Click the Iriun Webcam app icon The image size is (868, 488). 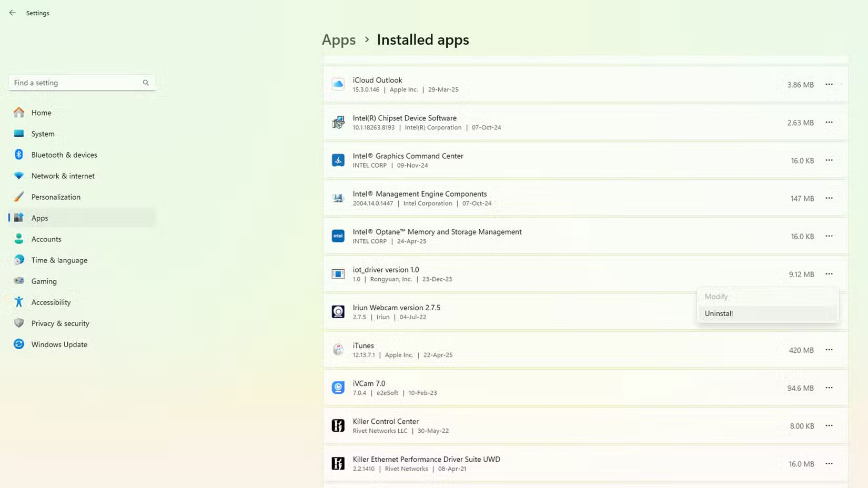click(338, 312)
